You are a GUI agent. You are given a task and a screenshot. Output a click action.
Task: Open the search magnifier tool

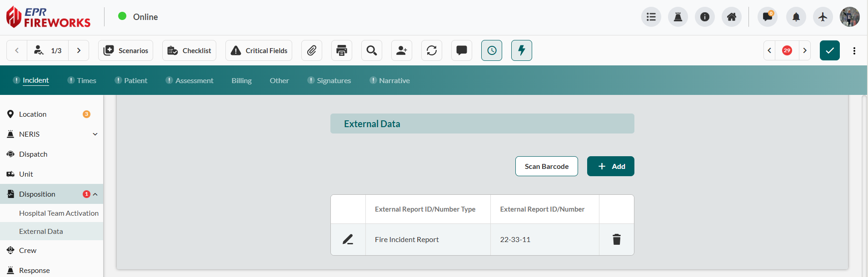click(372, 50)
